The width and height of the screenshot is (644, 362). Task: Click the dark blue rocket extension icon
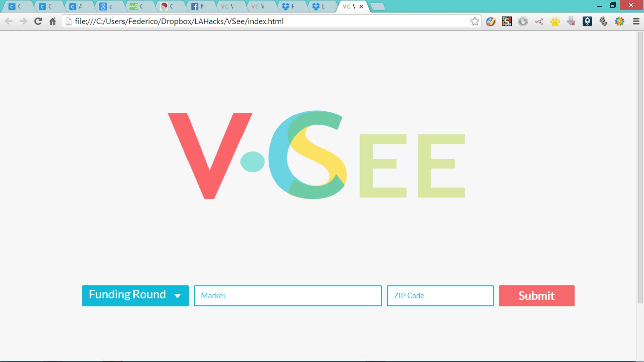587,22
